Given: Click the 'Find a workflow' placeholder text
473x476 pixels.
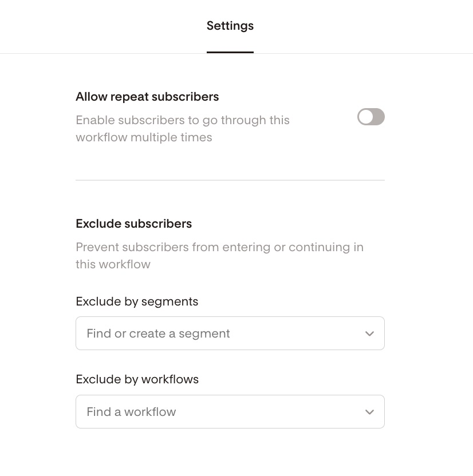Looking at the screenshot, I should pos(131,412).
